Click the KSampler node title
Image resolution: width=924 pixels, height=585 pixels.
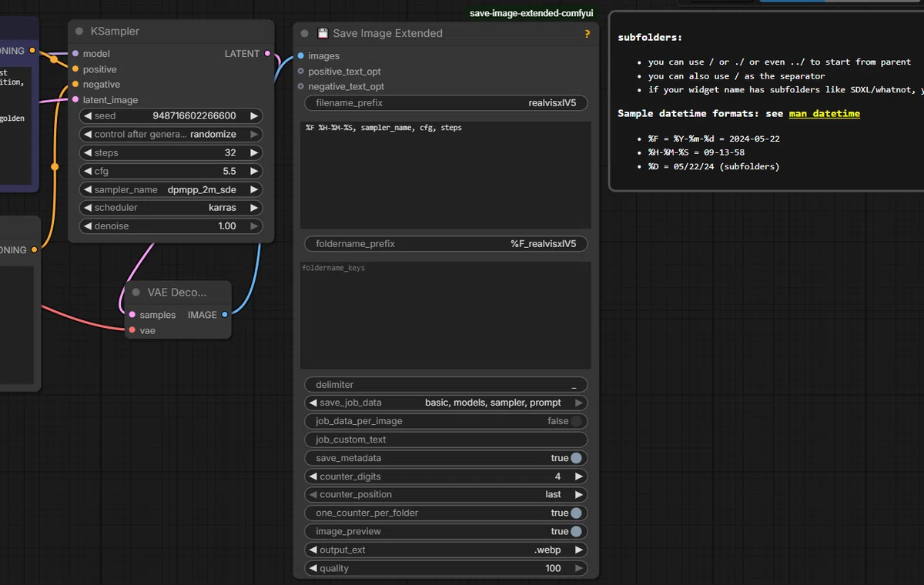click(x=115, y=32)
